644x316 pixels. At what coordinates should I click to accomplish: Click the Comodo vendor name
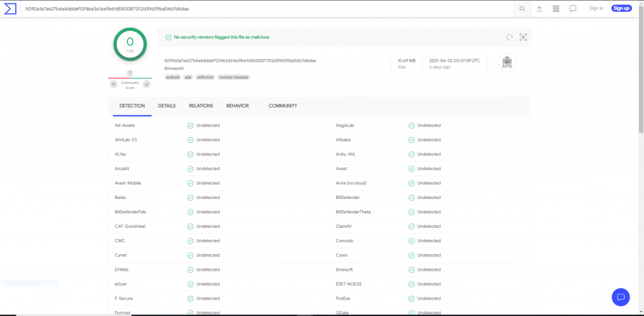click(345, 241)
